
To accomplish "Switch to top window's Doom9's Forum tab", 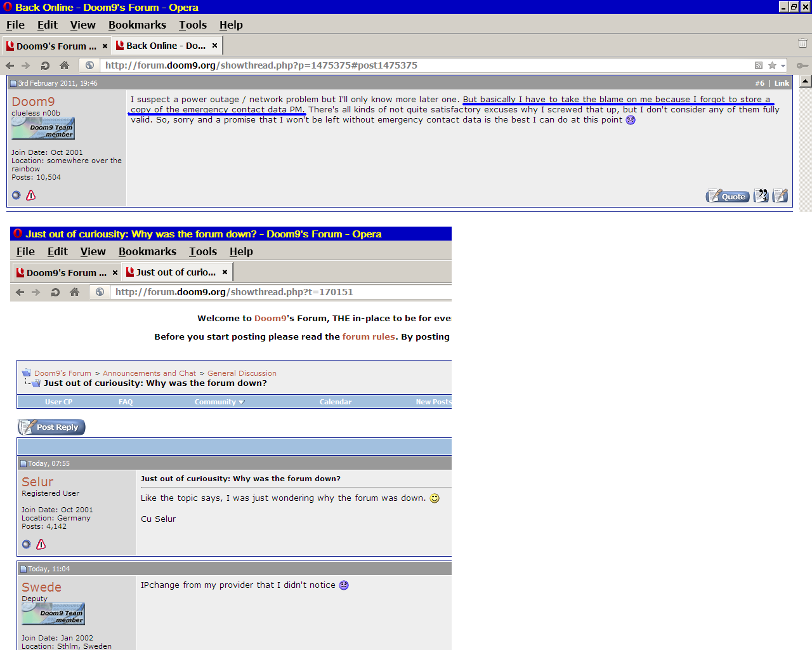I will tap(57, 46).
